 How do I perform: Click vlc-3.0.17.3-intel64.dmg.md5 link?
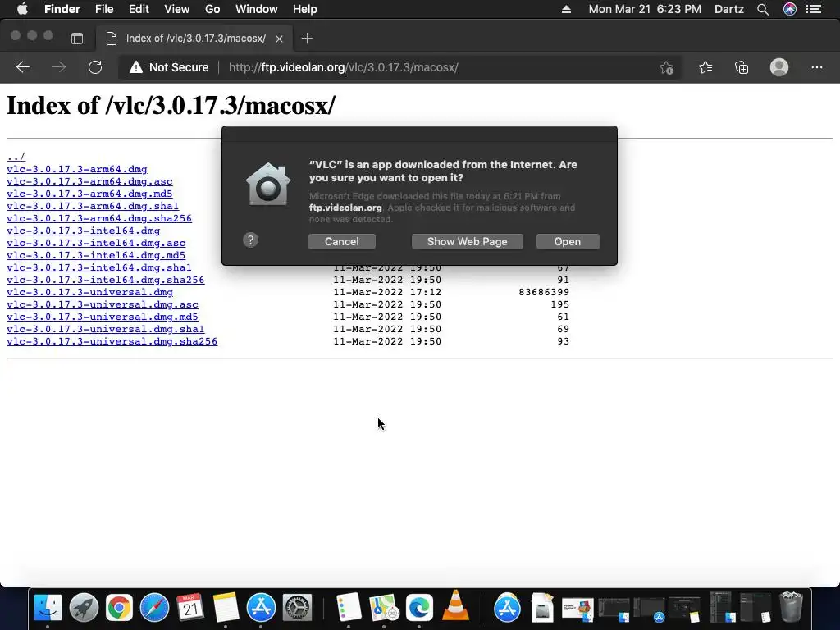96,256
